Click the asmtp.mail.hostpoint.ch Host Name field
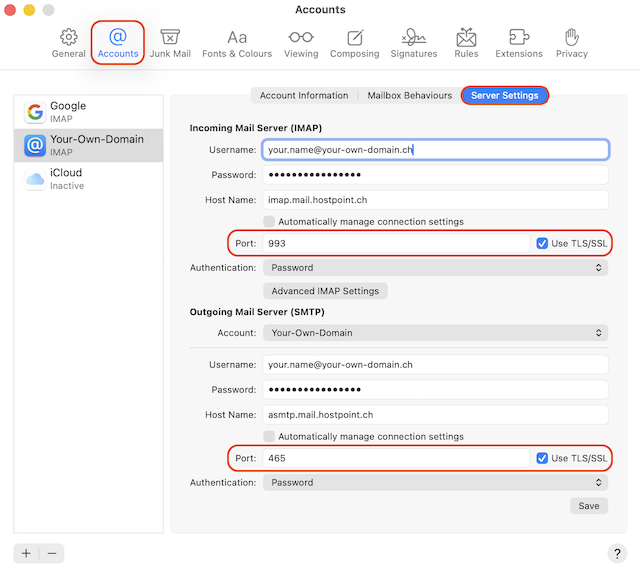The image size is (640, 576). click(x=436, y=415)
